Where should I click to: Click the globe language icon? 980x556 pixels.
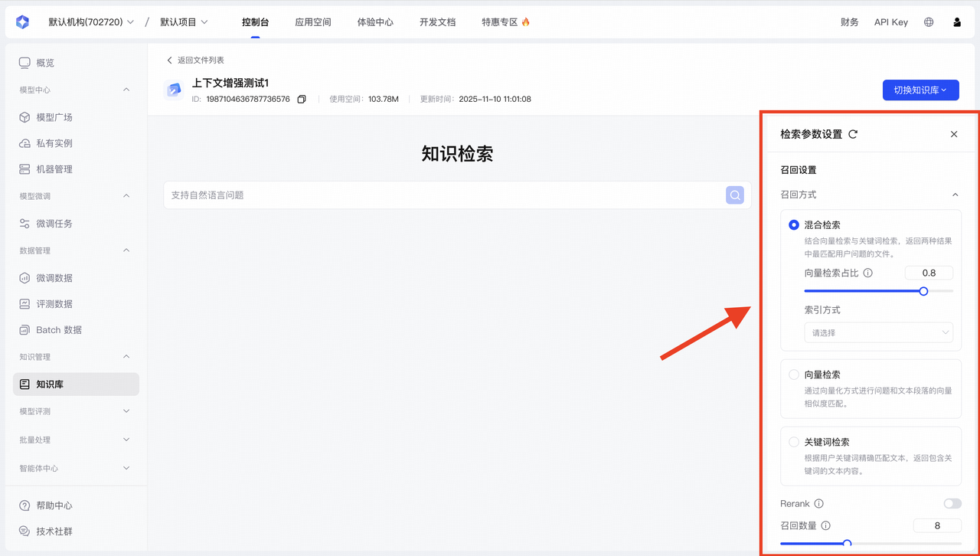click(929, 22)
